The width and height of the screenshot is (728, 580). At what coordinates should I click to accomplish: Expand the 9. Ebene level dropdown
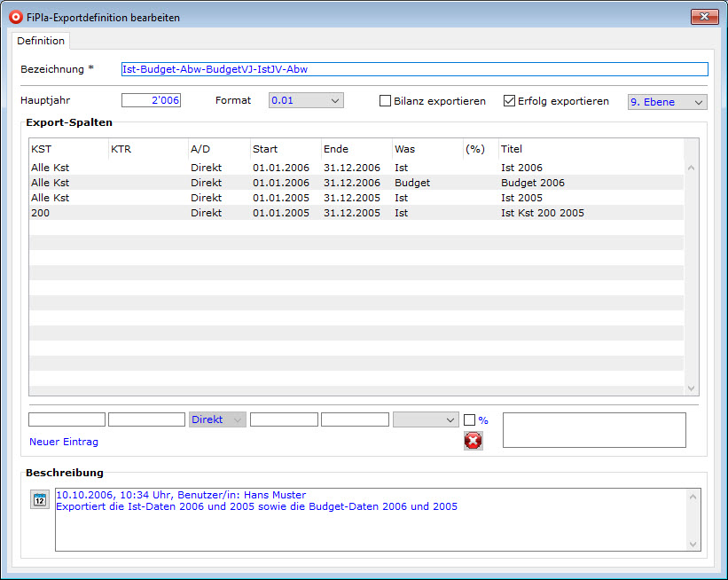pyautogui.click(x=667, y=102)
